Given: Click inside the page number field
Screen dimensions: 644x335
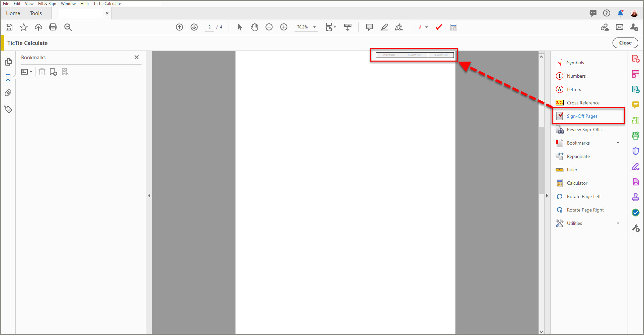Looking at the screenshot, I should [209, 27].
